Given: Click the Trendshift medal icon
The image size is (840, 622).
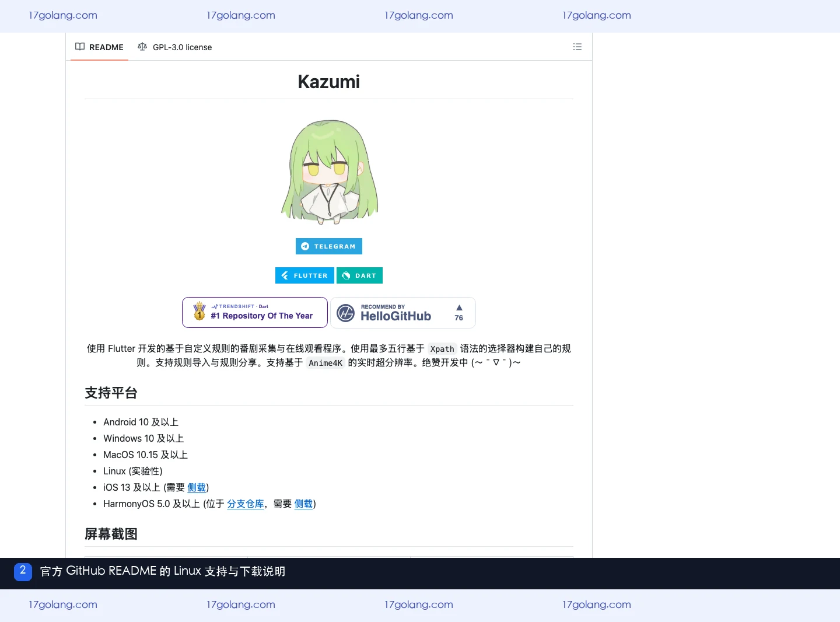Looking at the screenshot, I should tap(199, 311).
